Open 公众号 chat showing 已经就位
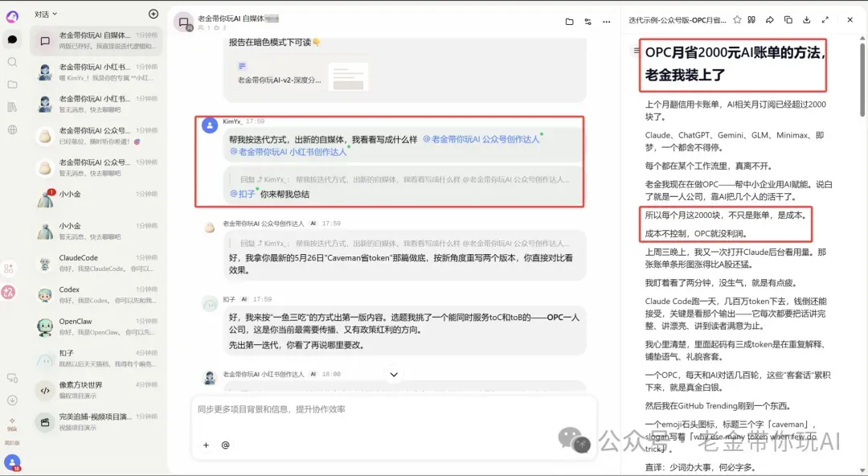The width and height of the screenshot is (868, 476). point(96,136)
